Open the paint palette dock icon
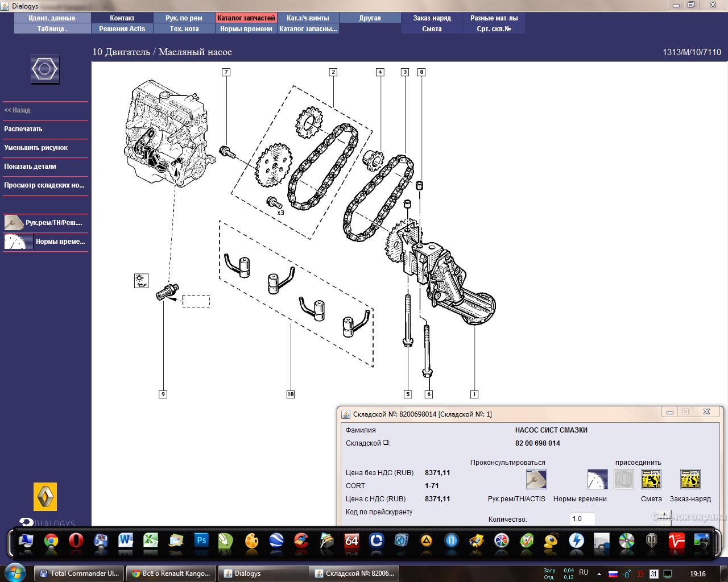Screen dimensions: 728x582 (251, 541)
